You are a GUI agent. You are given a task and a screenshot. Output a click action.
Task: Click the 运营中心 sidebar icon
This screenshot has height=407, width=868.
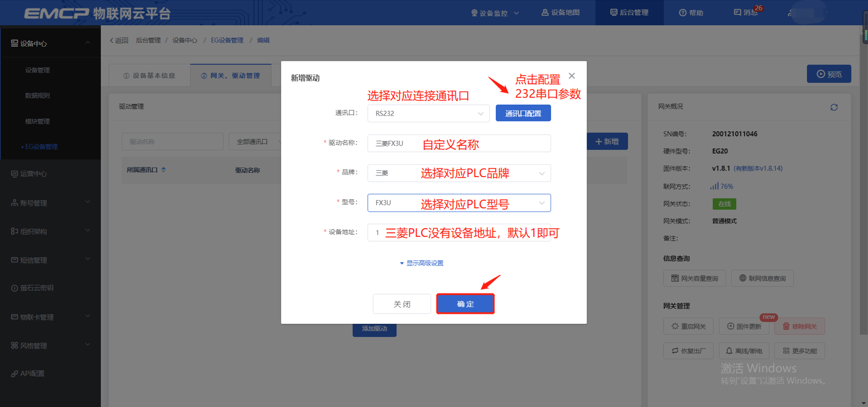15,173
